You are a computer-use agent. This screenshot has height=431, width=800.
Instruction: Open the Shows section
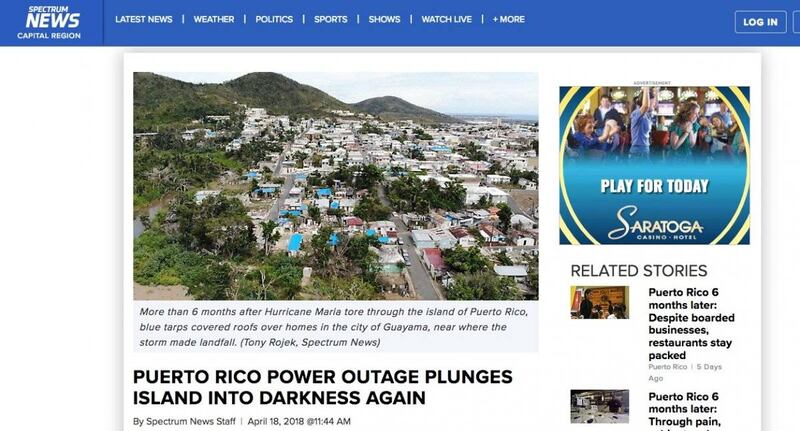(384, 19)
